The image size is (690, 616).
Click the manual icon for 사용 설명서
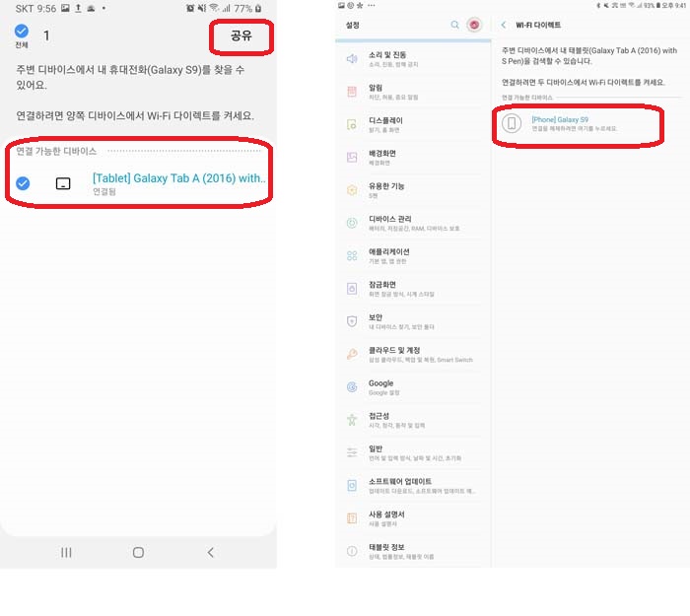[x=352, y=518]
